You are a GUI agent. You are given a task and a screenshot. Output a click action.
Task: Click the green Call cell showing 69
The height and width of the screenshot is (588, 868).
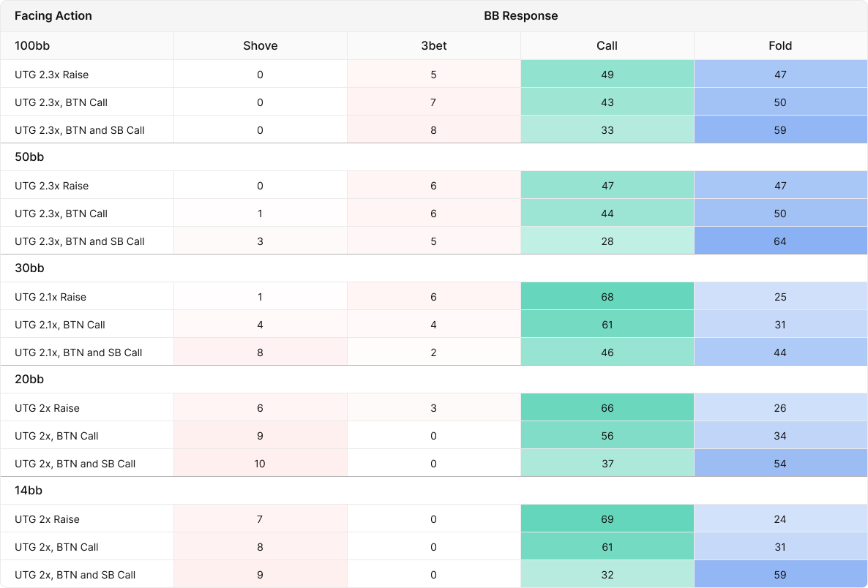pos(607,519)
